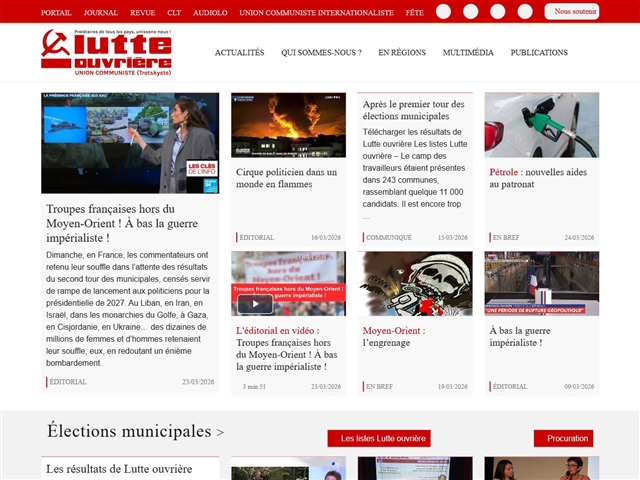This screenshot has width=640, height=480.
Task: Open the REVUE top bar link
Action: (142, 13)
